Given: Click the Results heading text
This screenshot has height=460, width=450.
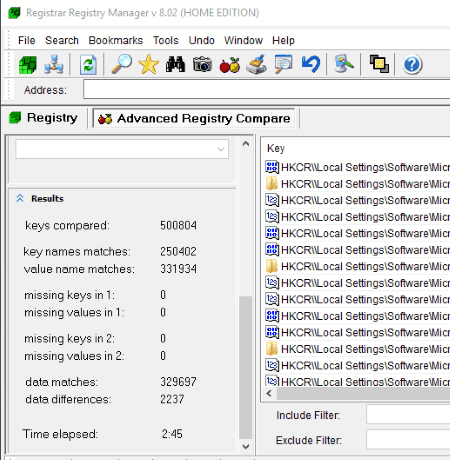Looking at the screenshot, I should [x=47, y=199].
